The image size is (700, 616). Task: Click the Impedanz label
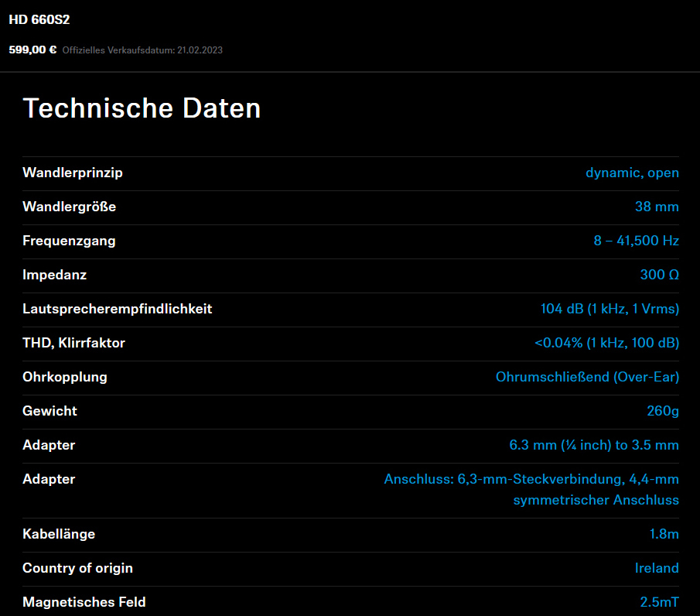click(x=54, y=275)
